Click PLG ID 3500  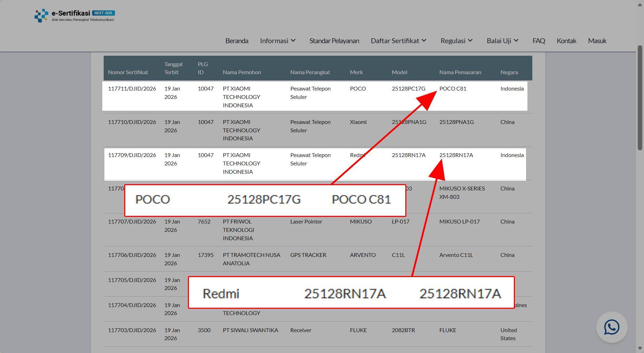204,330
